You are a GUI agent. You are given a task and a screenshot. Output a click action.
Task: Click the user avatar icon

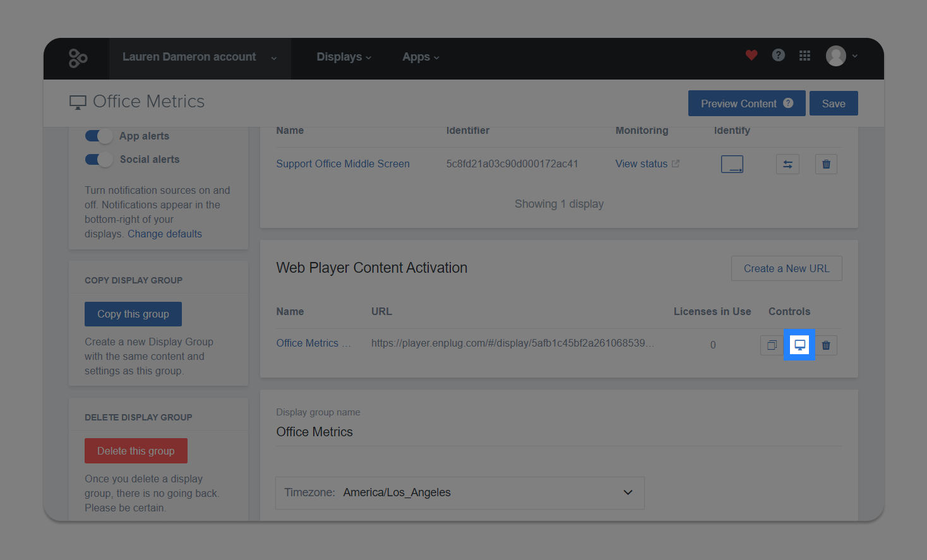836,56
